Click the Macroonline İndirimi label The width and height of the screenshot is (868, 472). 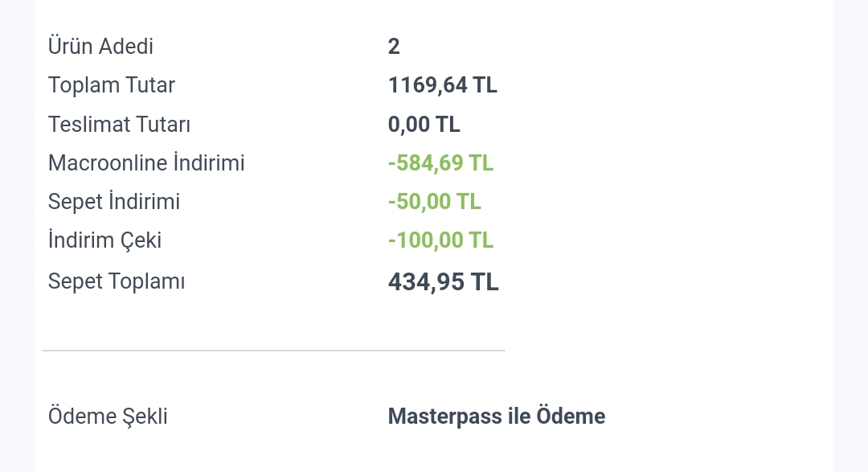coord(146,163)
